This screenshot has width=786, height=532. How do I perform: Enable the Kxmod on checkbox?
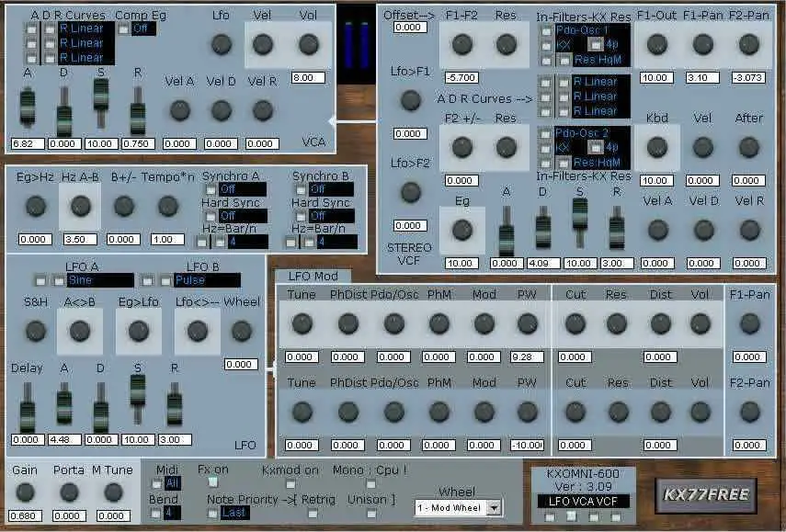tap(290, 484)
